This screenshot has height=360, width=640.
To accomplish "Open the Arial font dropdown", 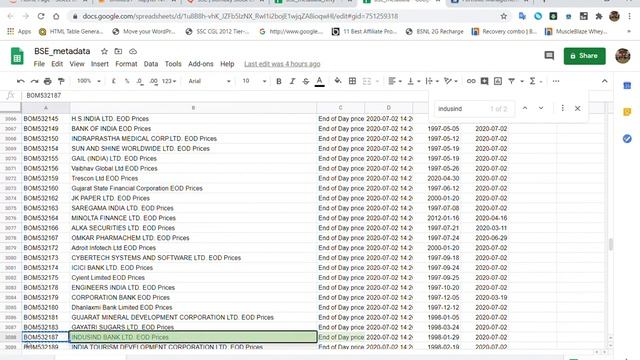I will [x=209, y=81].
